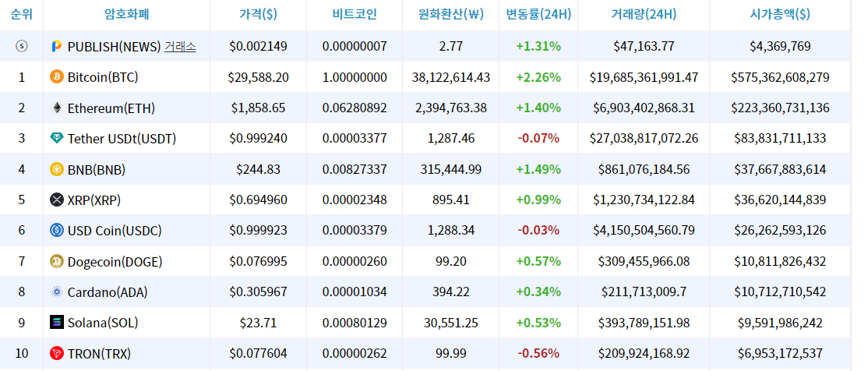The height and width of the screenshot is (371, 868).
Task: Select Solana price $23.71
Action: coord(259,322)
